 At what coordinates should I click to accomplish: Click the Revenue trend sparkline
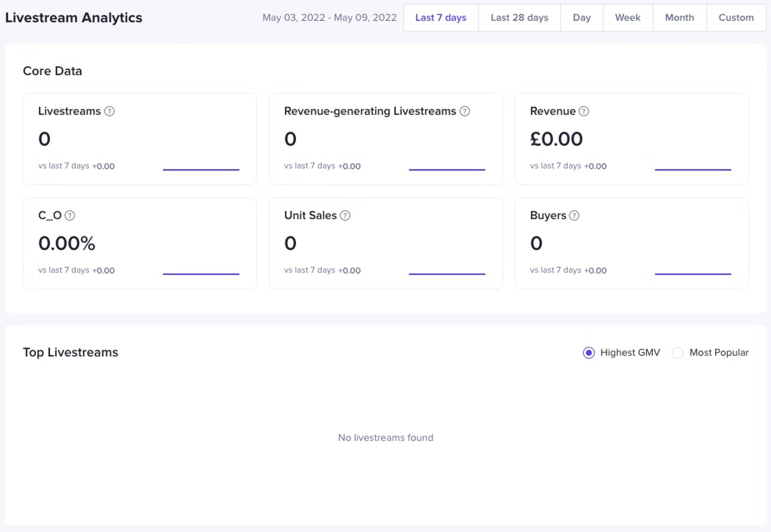point(693,169)
